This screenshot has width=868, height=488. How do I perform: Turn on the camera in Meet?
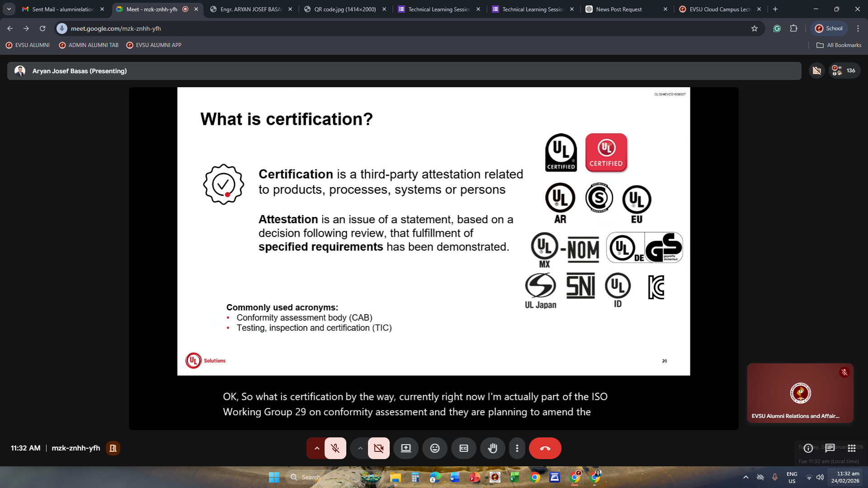pos(378,448)
